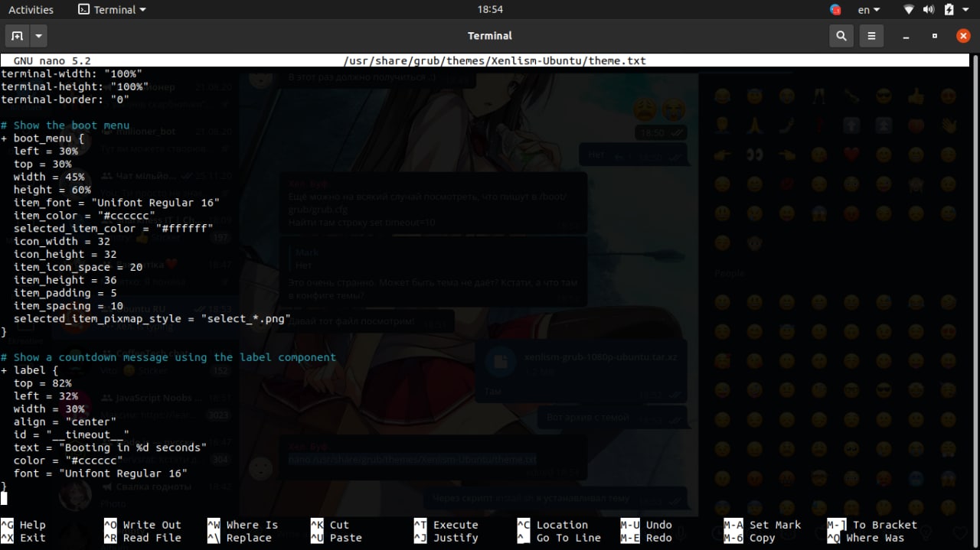Click the theme.txt file path in nano header
Image resolution: width=980 pixels, height=550 pixels.
[495, 60]
